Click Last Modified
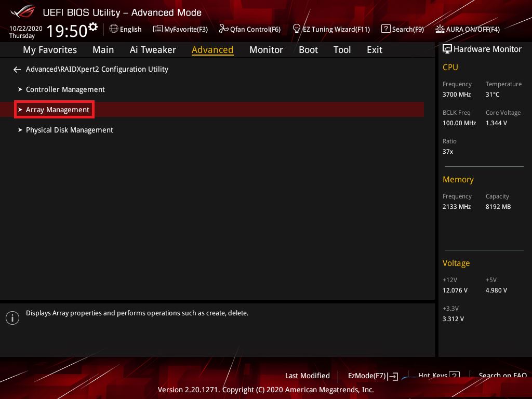532x399 pixels. pyautogui.click(x=308, y=376)
